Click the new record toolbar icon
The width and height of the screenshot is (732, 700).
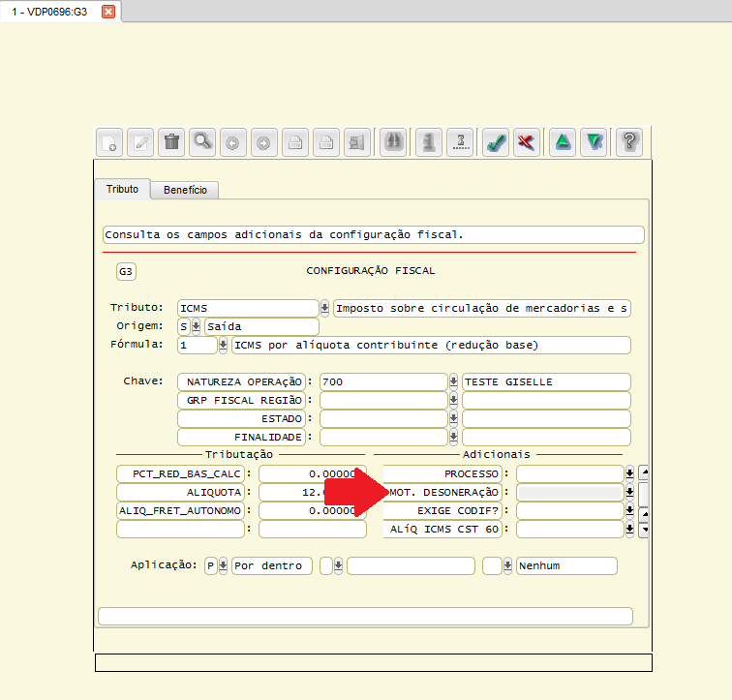click(109, 142)
